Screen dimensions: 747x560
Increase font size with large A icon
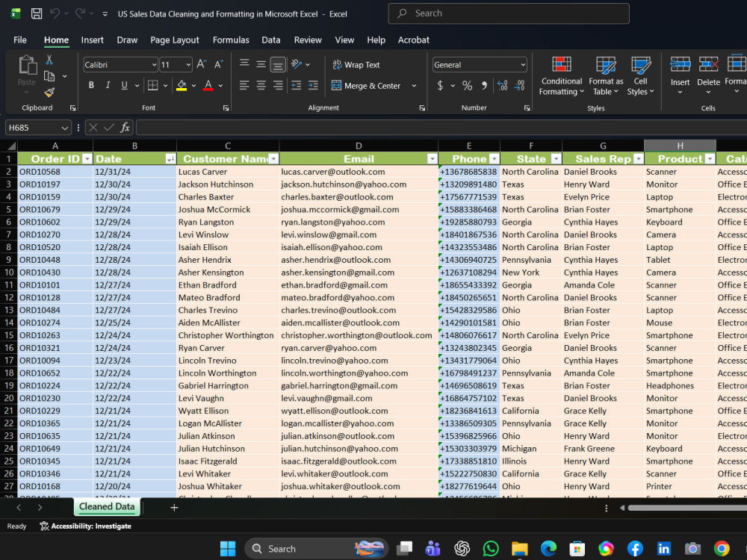201,64
